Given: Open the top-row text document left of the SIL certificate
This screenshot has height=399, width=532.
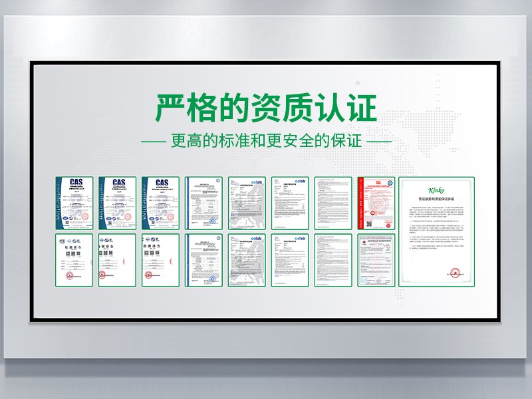Looking at the screenshot, I should pos(333,203).
